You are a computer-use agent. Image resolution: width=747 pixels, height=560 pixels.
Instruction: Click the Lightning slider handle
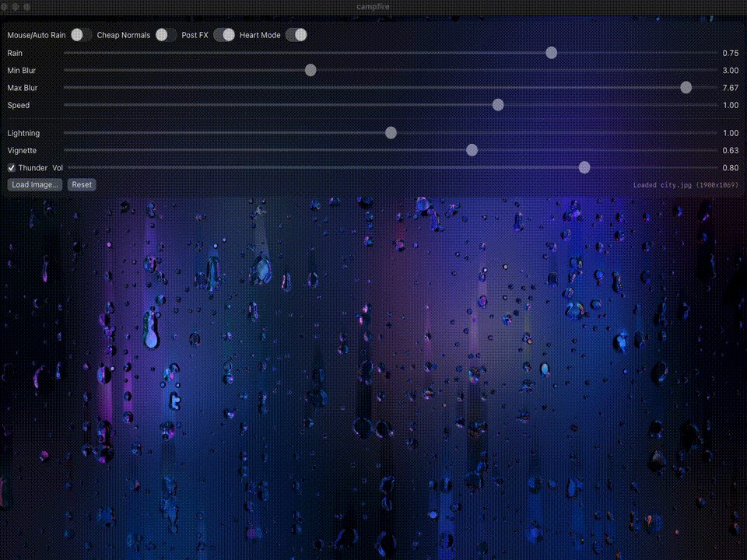point(390,132)
